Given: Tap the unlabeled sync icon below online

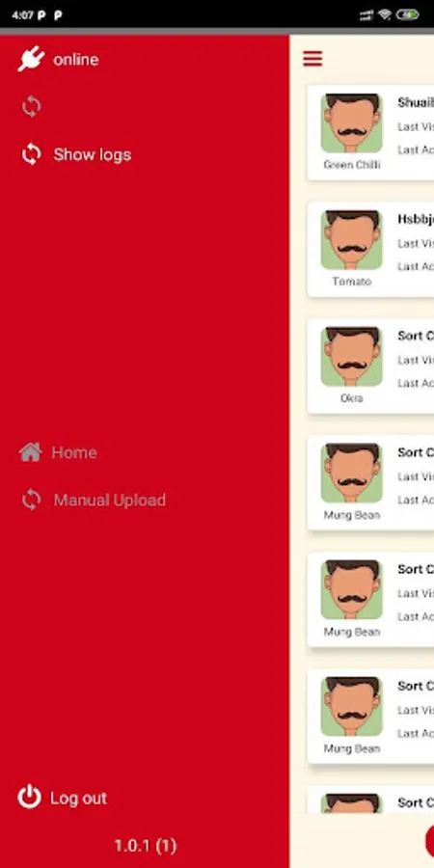Looking at the screenshot, I should [x=32, y=106].
